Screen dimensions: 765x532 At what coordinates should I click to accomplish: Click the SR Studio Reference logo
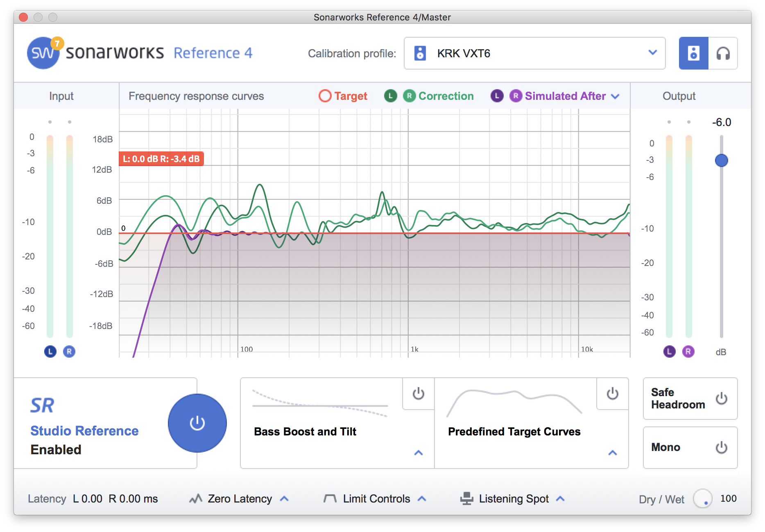[x=42, y=406]
